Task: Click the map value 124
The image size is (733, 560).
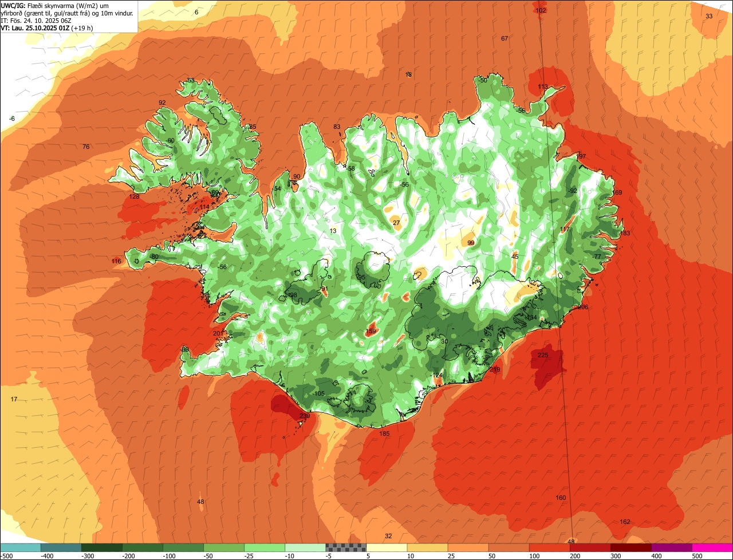Action: click(438, 375)
